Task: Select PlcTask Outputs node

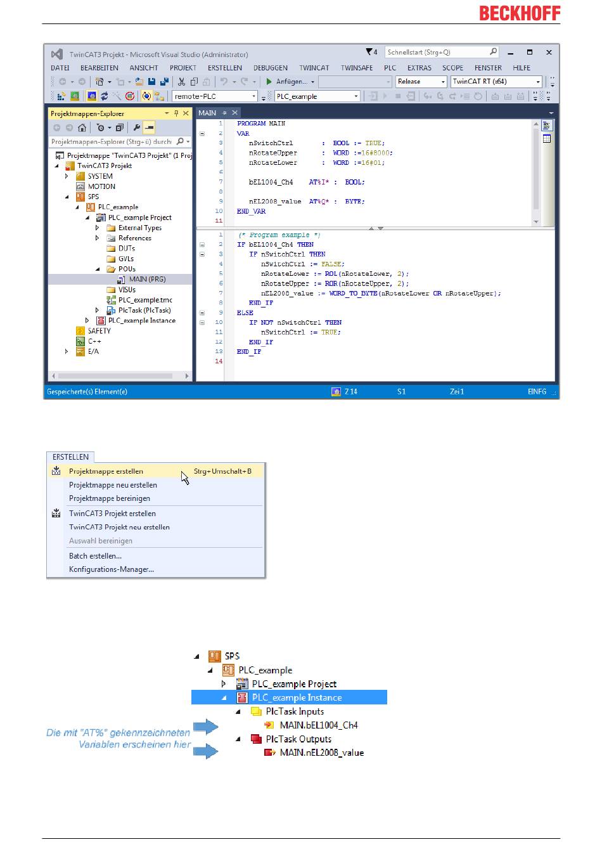Action: coord(298,739)
